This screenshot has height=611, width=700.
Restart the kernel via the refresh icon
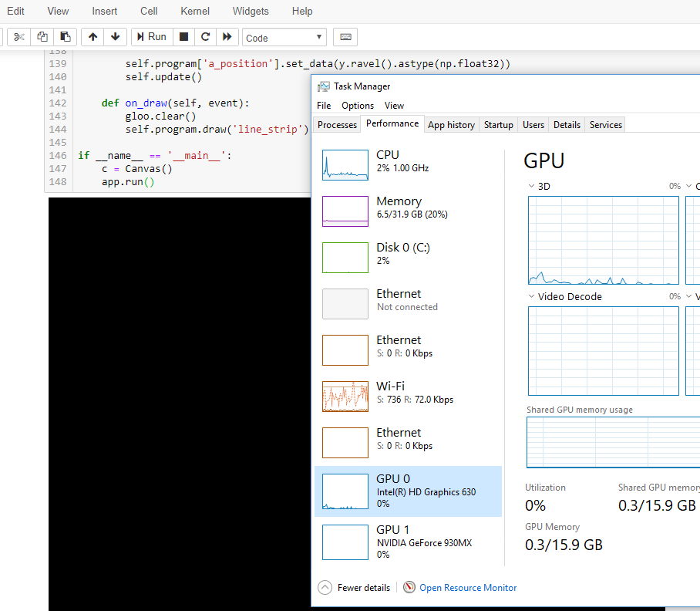pyautogui.click(x=205, y=36)
